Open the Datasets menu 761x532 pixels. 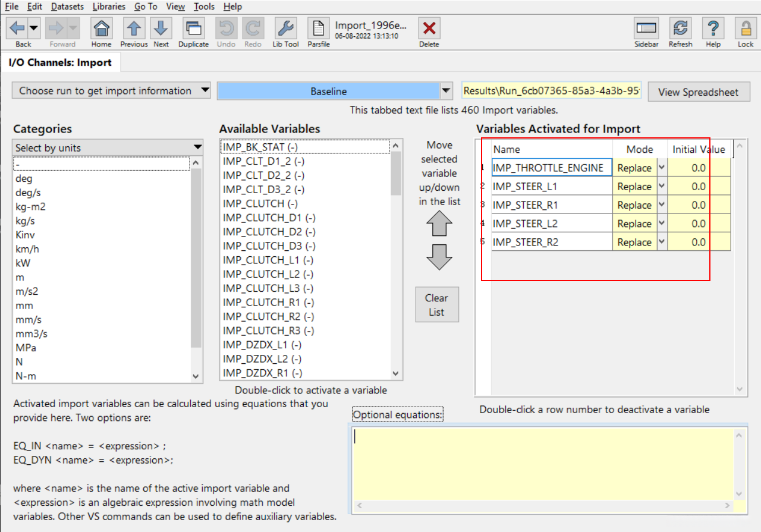click(67, 7)
